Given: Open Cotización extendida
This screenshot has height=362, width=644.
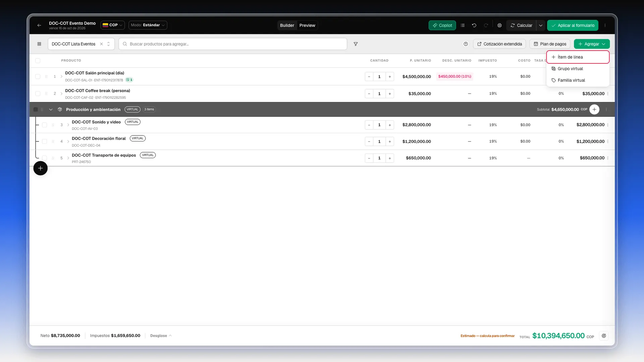Looking at the screenshot, I should point(499,44).
